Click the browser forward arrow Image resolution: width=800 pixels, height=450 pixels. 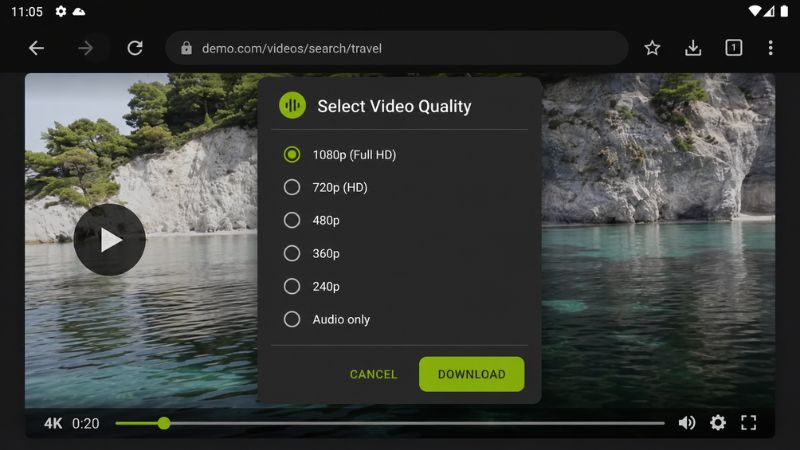(x=85, y=48)
